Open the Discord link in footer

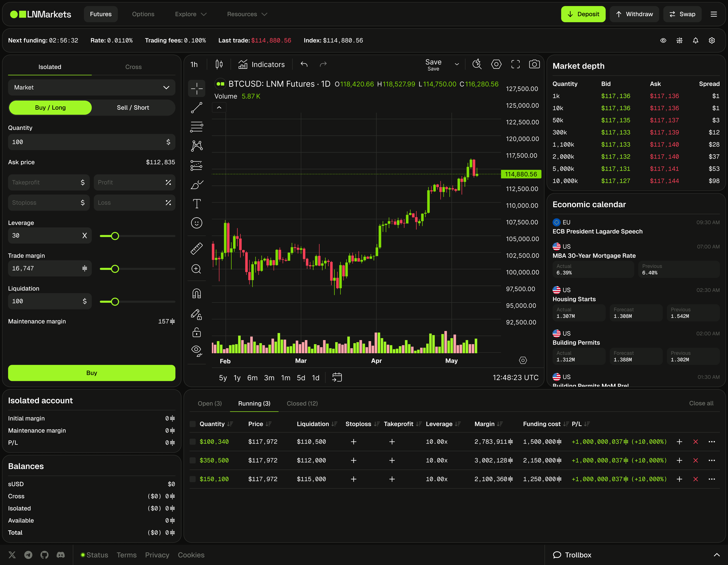61,555
